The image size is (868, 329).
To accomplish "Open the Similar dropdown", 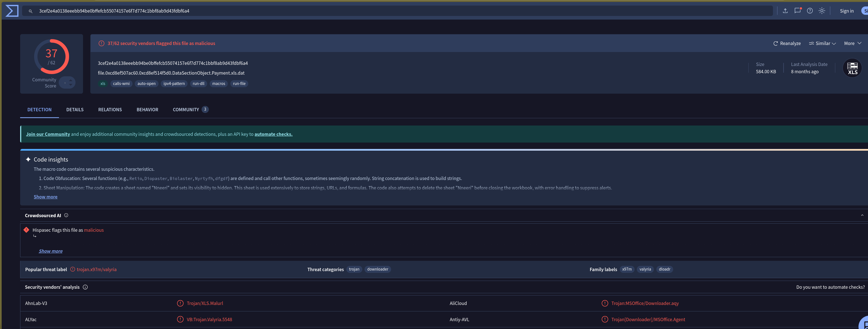I will coord(822,44).
